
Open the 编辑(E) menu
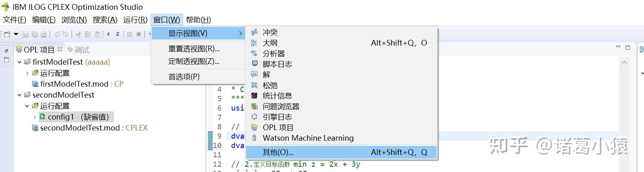(x=44, y=20)
